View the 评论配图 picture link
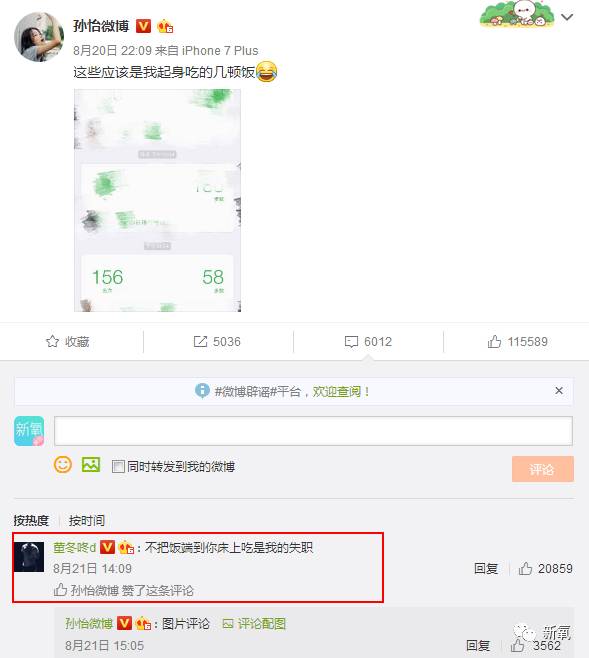 pos(254,624)
